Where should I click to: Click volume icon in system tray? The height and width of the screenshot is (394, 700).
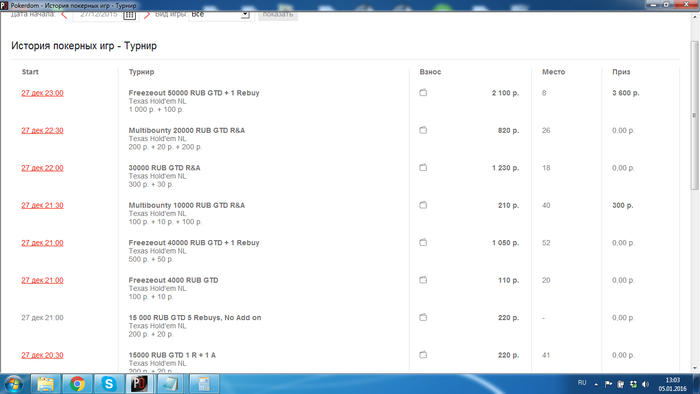tap(646, 384)
